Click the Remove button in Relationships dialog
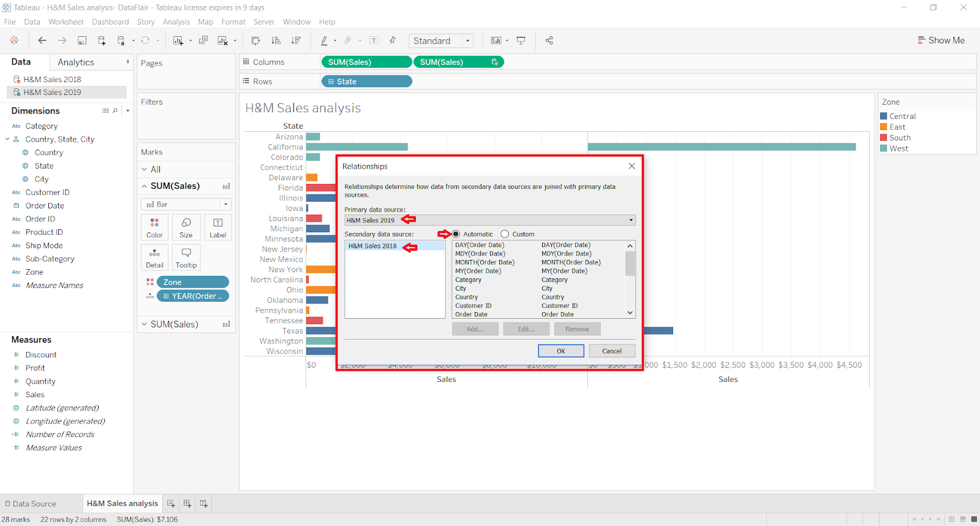 click(577, 329)
